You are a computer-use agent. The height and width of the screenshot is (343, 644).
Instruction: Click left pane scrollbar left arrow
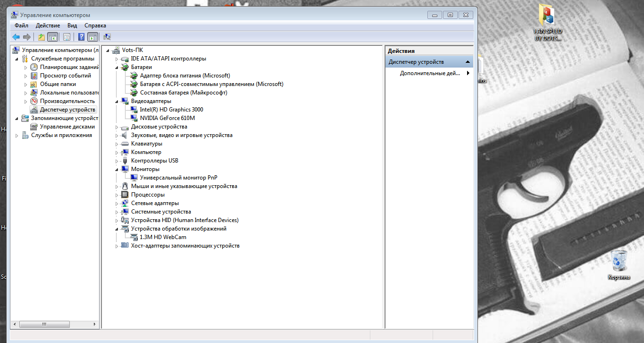click(x=14, y=325)
